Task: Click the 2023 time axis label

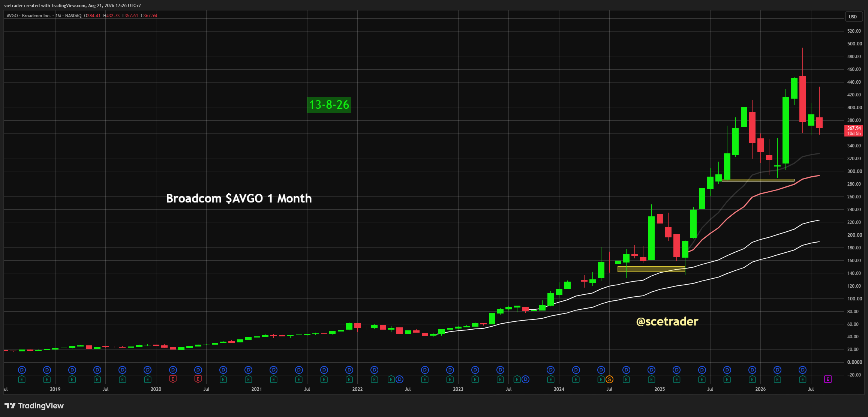Action: click(458, 389)
